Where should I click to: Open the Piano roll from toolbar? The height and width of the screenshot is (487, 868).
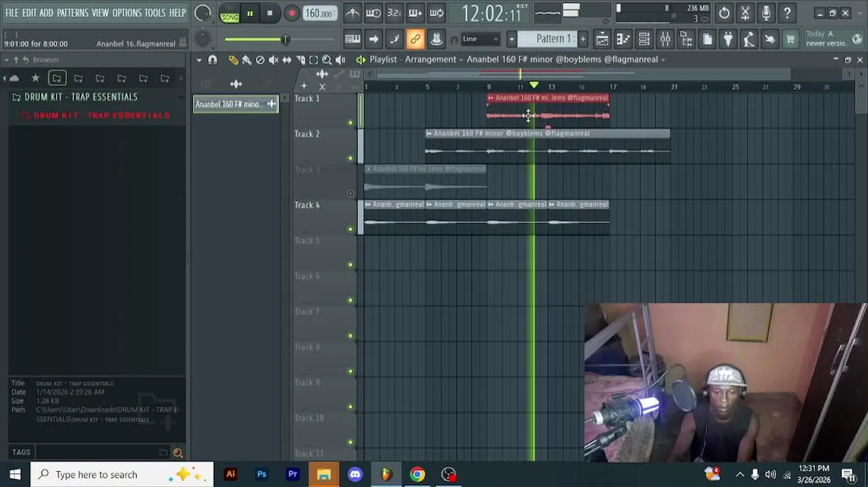[x=623, y=39]
